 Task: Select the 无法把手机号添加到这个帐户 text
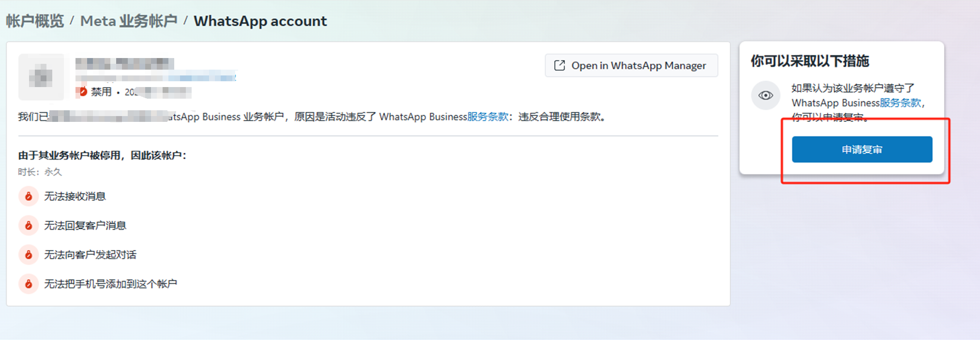111,284
